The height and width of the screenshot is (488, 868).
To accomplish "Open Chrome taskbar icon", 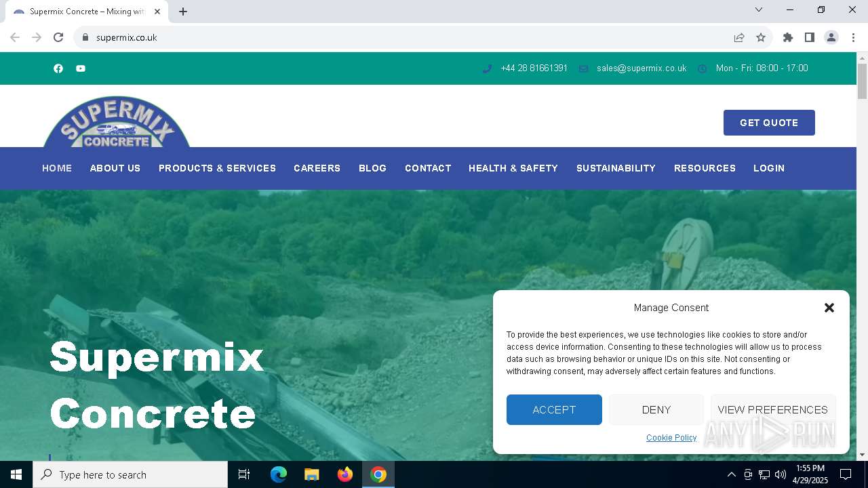I will point(378,474).
